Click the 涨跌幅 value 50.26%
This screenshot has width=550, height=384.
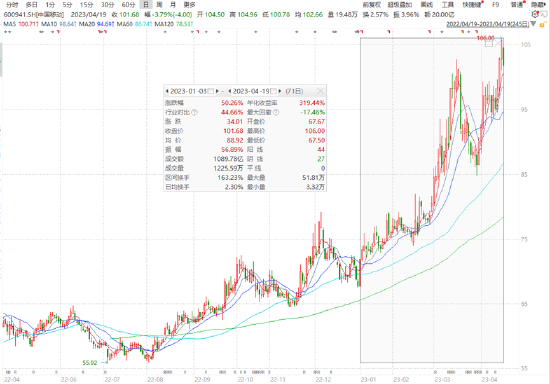[232, 103]
